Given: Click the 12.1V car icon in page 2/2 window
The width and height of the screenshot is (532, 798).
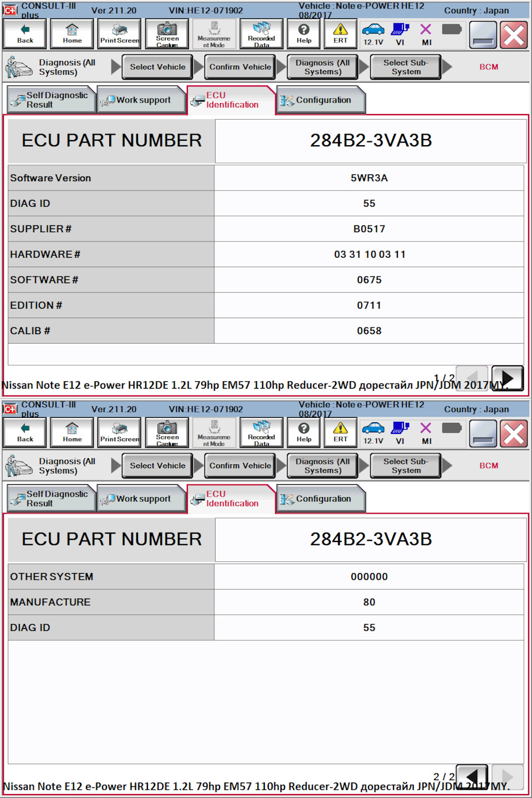Looking at the screenshot, I should click(x=373, y=428).
